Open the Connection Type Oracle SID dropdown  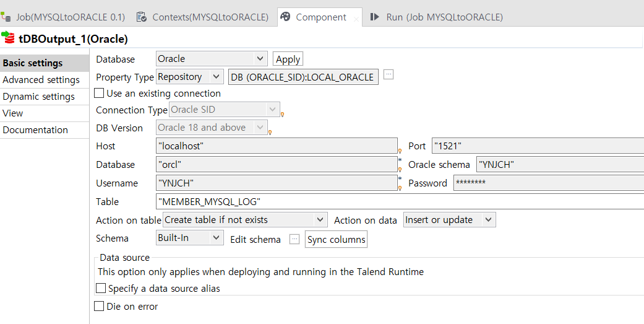[225, 110]
